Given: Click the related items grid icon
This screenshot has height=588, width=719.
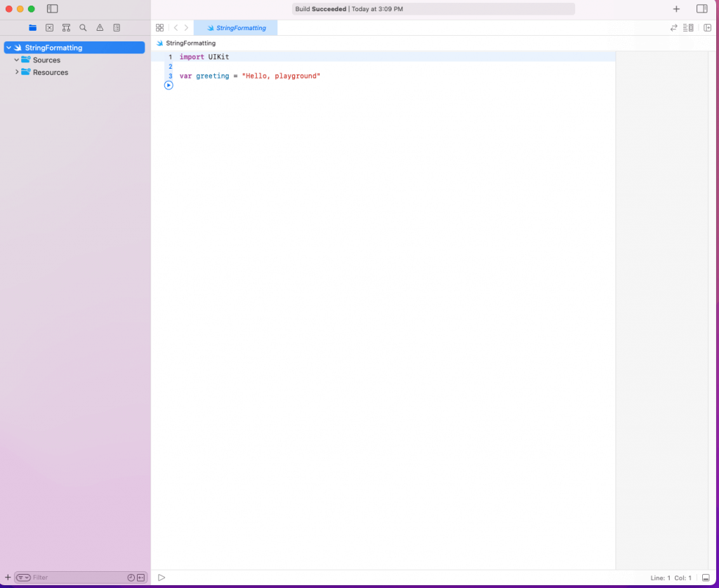Looking at the screenshot, I should click(160, 28).
